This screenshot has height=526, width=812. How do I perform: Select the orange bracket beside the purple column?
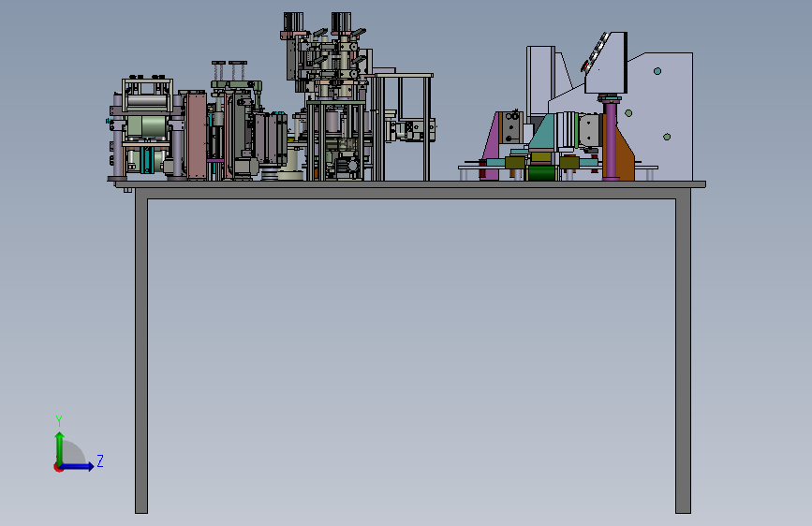click(x=625, y=154)
